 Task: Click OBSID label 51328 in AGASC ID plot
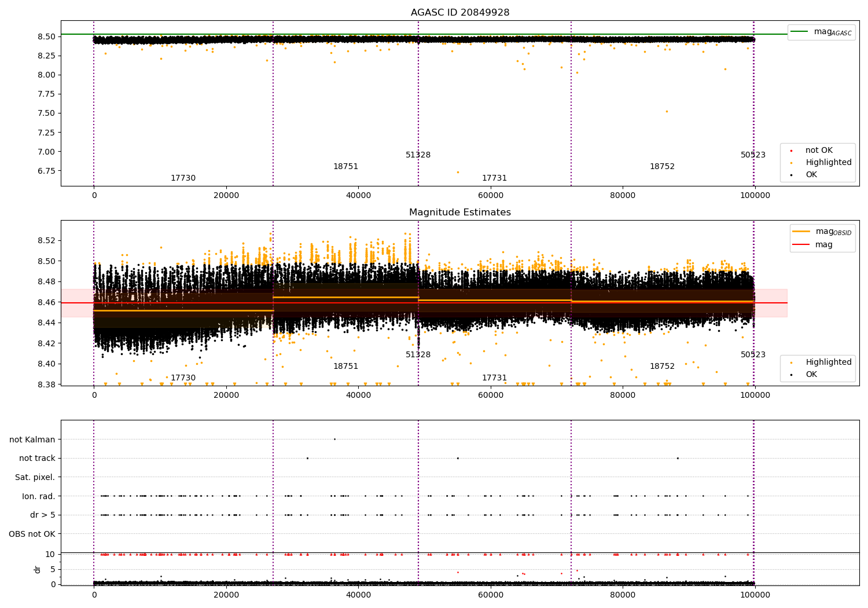[x=418, y=155]
